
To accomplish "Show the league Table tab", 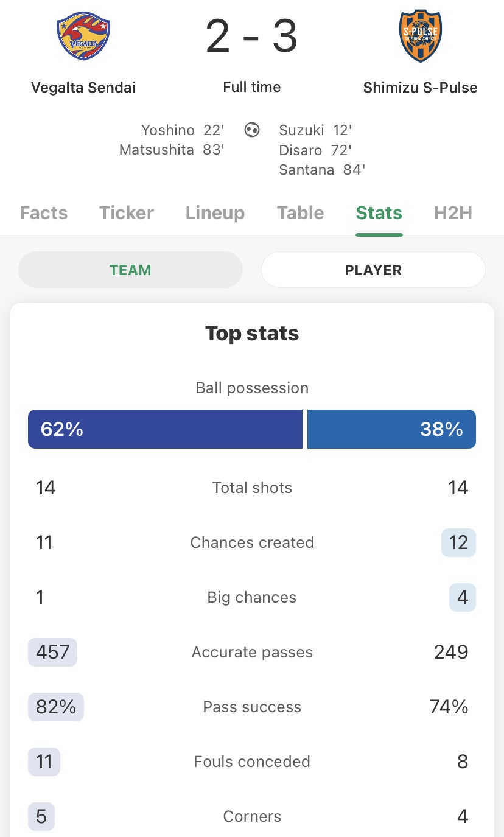I will pos(301,213).
